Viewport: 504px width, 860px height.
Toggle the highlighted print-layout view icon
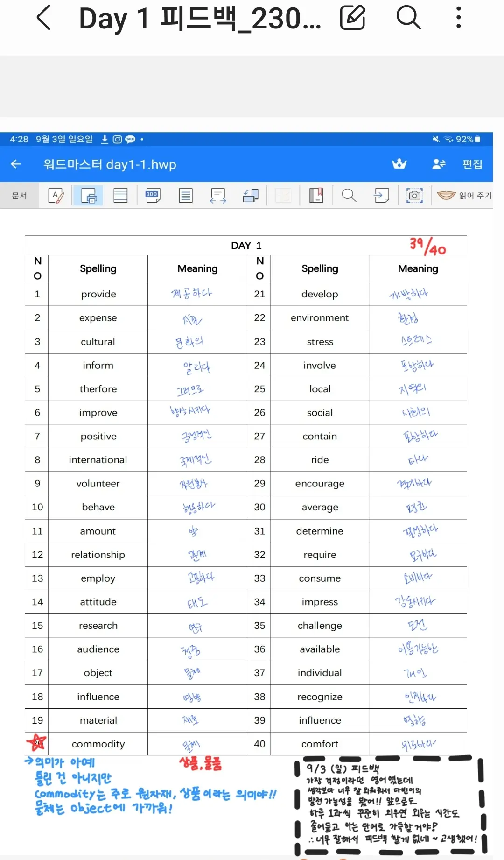88,196
